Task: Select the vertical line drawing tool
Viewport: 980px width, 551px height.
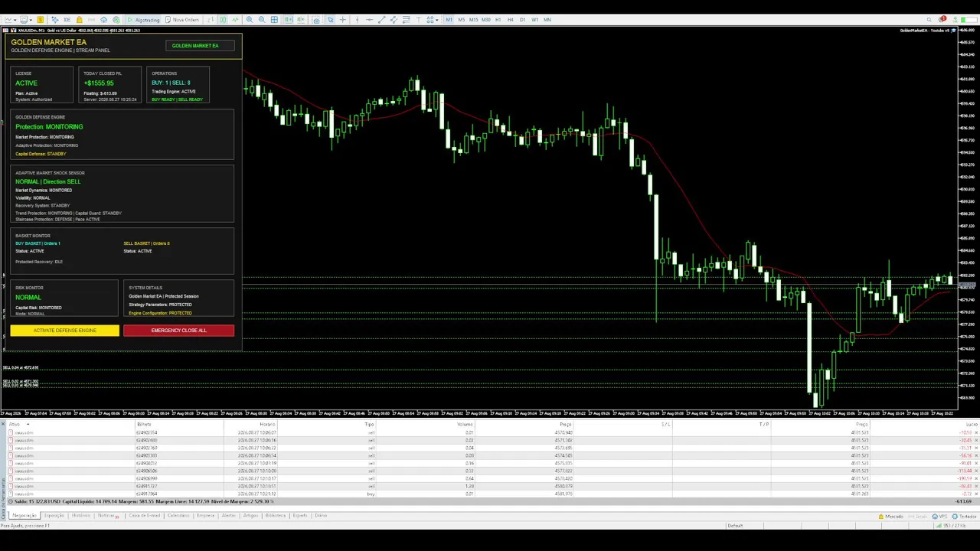Action: tap(357, 20)
